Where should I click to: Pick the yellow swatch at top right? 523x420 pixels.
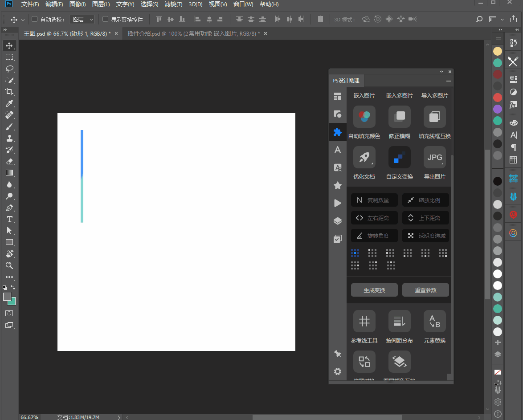(497, 51)
